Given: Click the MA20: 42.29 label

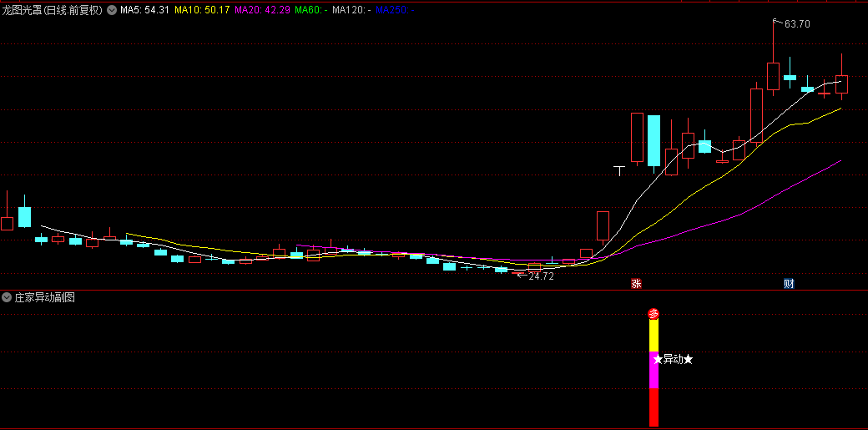Looking at the screenshot, I should [x=262, y=10].
